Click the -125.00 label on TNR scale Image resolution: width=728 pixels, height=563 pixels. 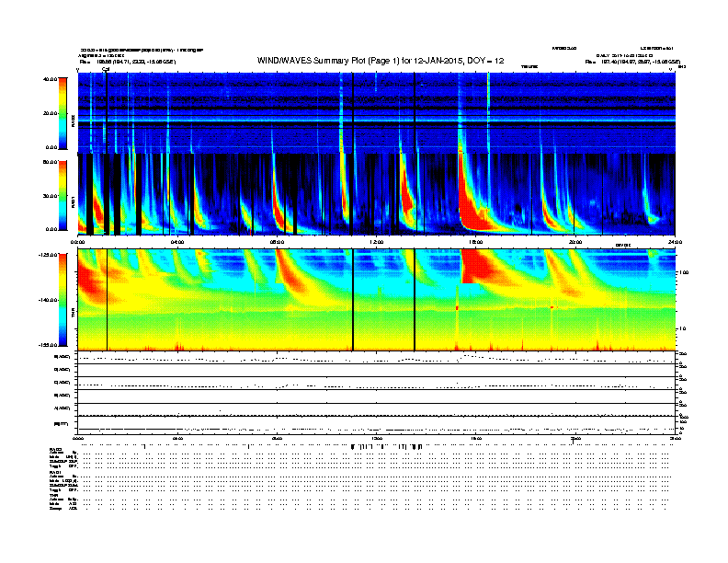tap(48, 255)
